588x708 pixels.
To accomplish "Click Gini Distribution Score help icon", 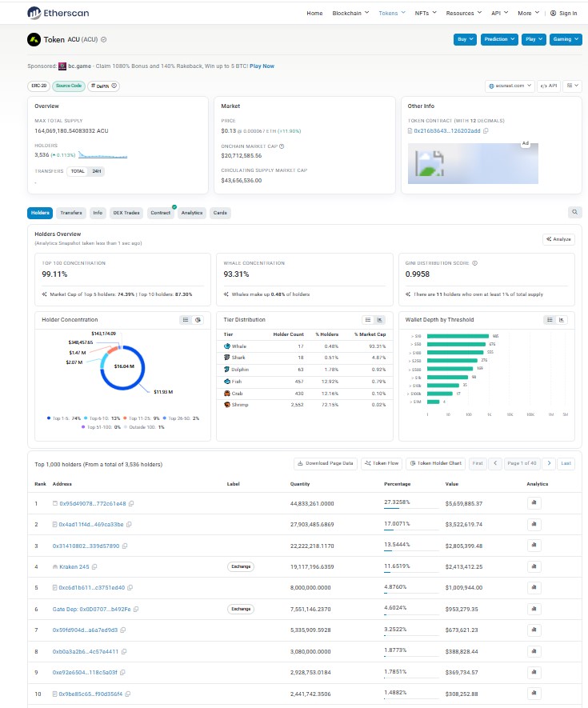I will (474, 263).
